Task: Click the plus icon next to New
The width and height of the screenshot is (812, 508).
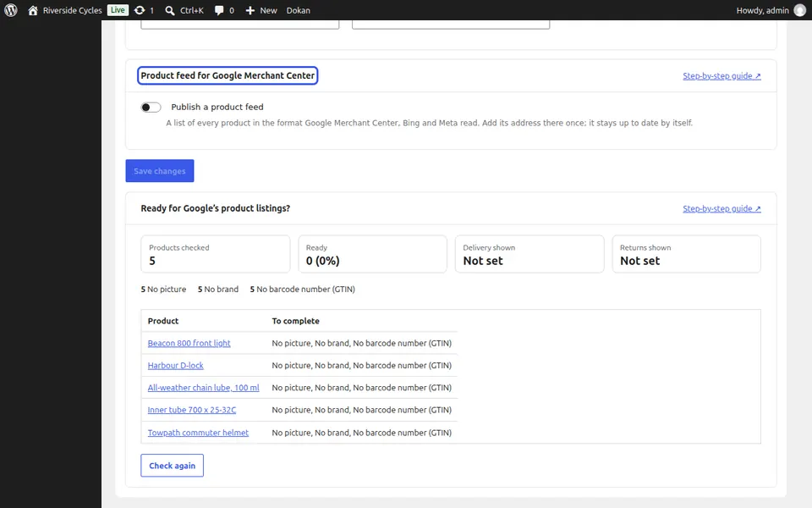Action: [250, 10]
